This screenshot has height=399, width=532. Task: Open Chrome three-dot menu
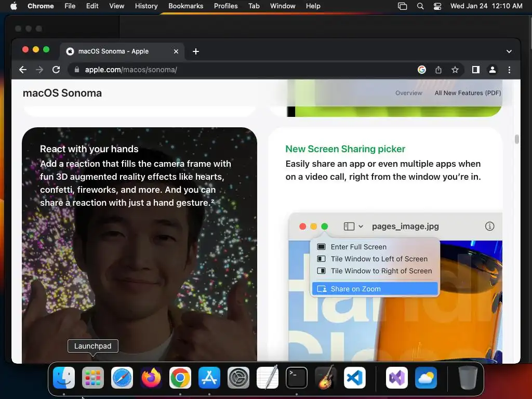tap(509, 70)
